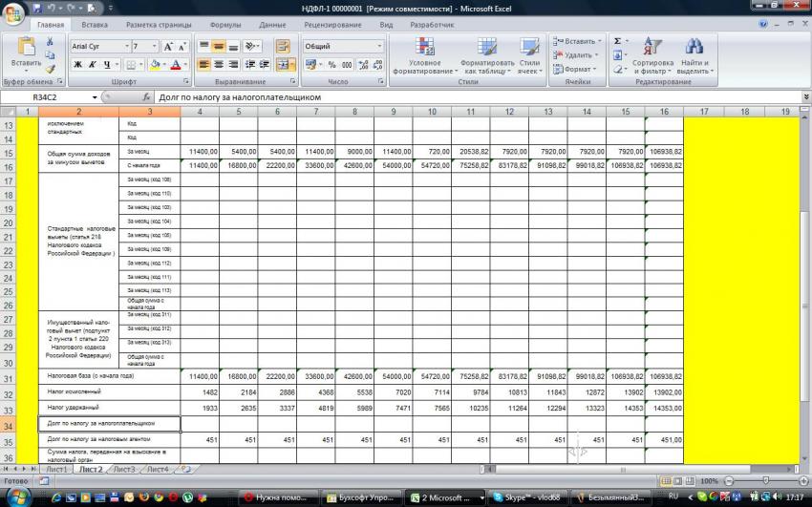The image size is (812, 507).
Task: Click Найти и выделить binoculars icon
Action: 694,55
